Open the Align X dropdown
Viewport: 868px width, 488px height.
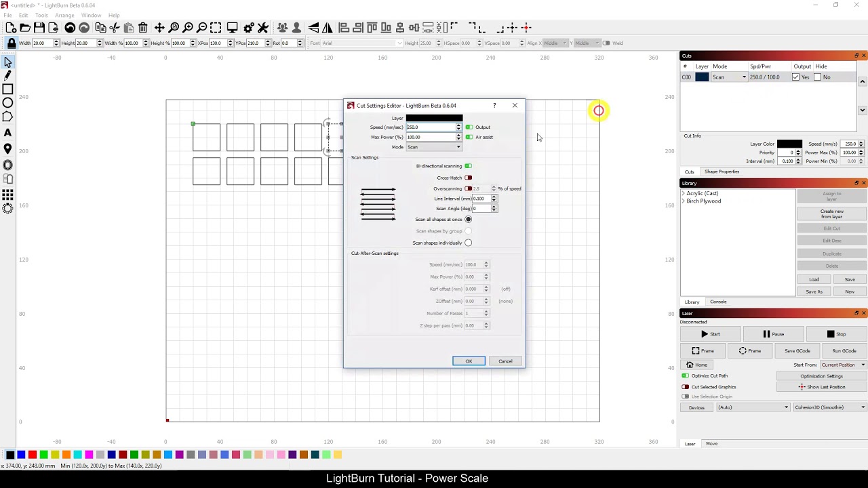555,43
